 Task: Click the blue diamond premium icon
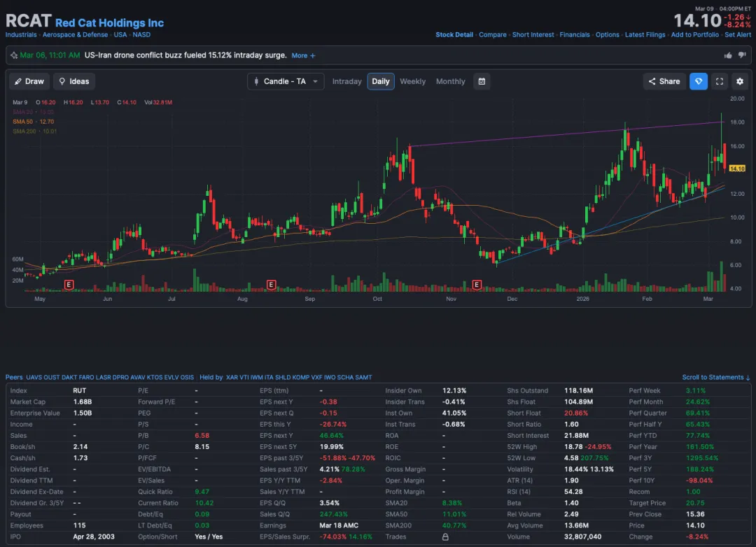coord(698,81)
